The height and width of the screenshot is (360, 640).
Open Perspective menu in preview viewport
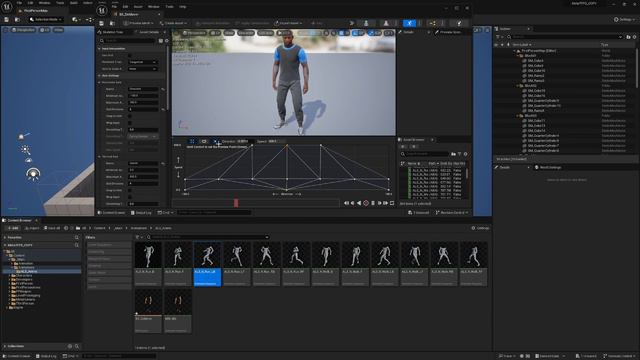pos(194,33)
